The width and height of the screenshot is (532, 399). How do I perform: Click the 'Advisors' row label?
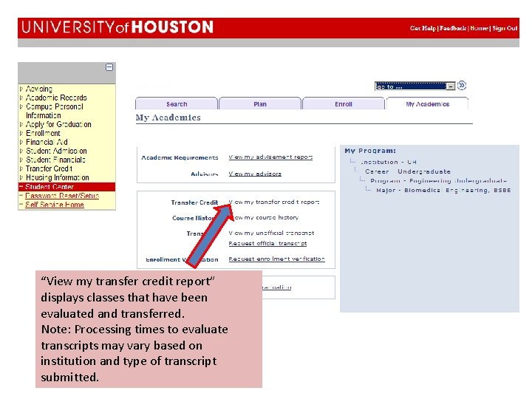click(205, 174)
